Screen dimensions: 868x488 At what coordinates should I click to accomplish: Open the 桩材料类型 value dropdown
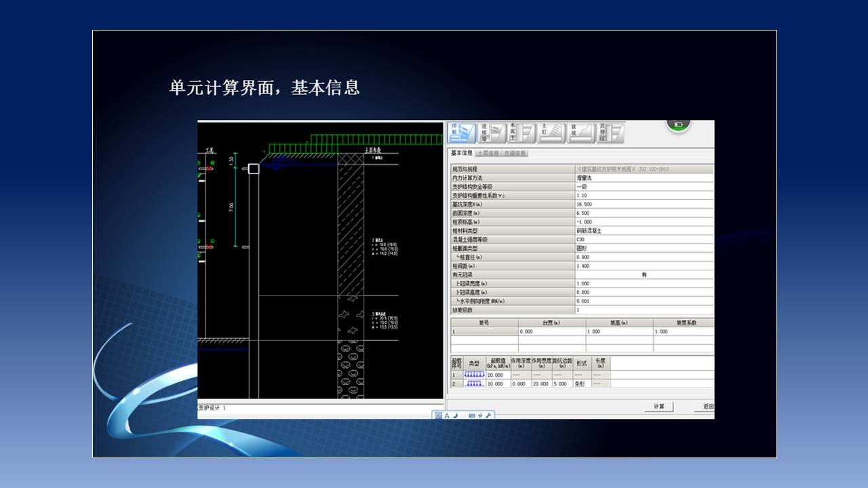[643, 230]
